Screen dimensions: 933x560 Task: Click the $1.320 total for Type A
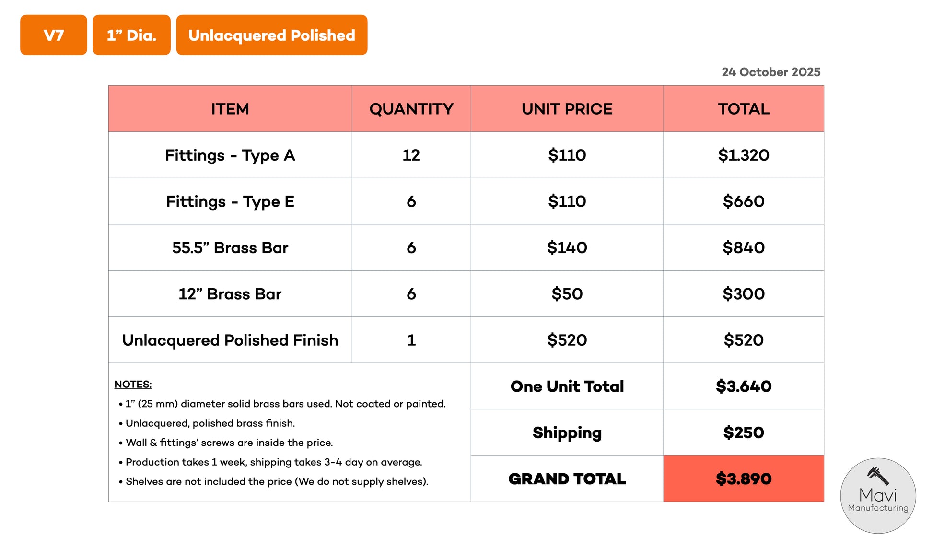click(x=743, y=155)
